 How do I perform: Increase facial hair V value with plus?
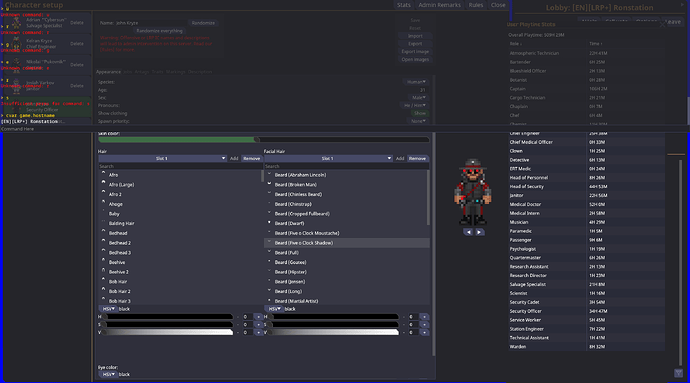coord(424,332)
